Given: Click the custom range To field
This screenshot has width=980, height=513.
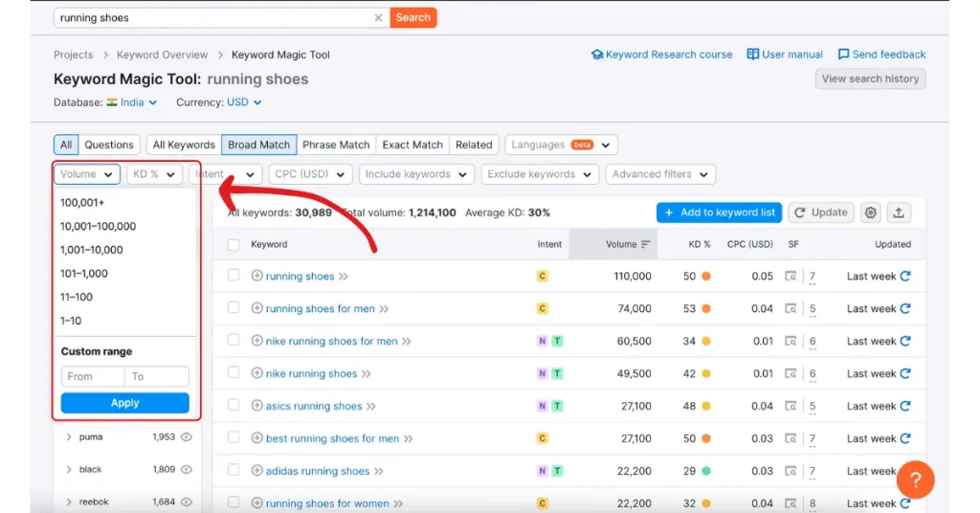Looking at the screenshot, I should (157, 376).
